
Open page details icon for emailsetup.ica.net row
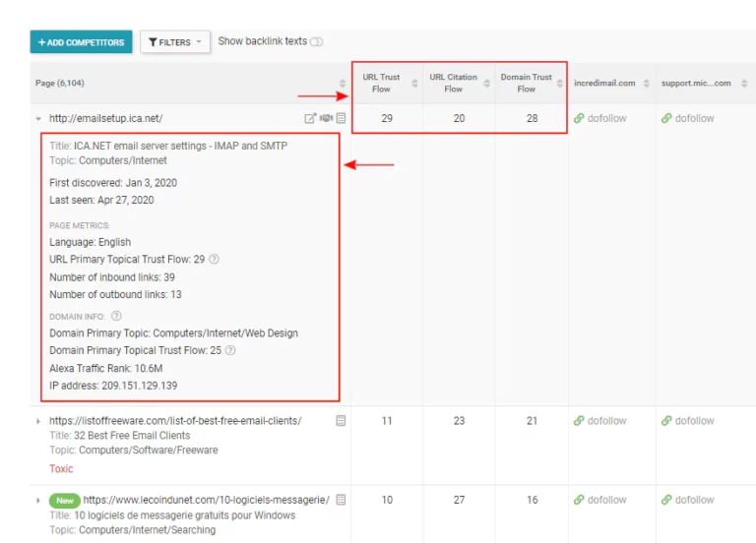pos(341,118)
